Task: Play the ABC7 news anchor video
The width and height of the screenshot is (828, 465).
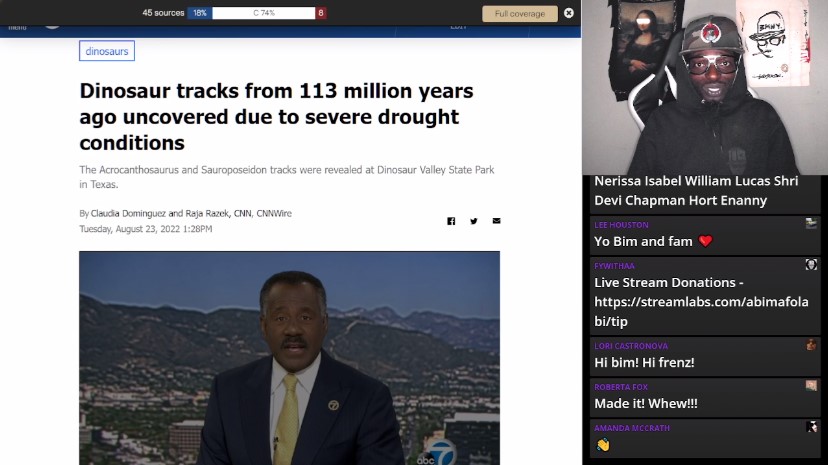Action: [289, 358]
